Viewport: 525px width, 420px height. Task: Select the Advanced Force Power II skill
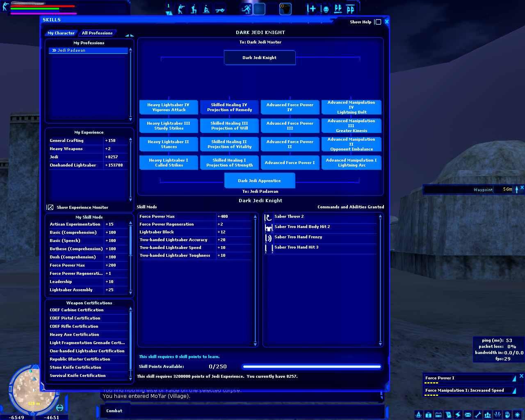pyautogui.click(x=290, y=144)
